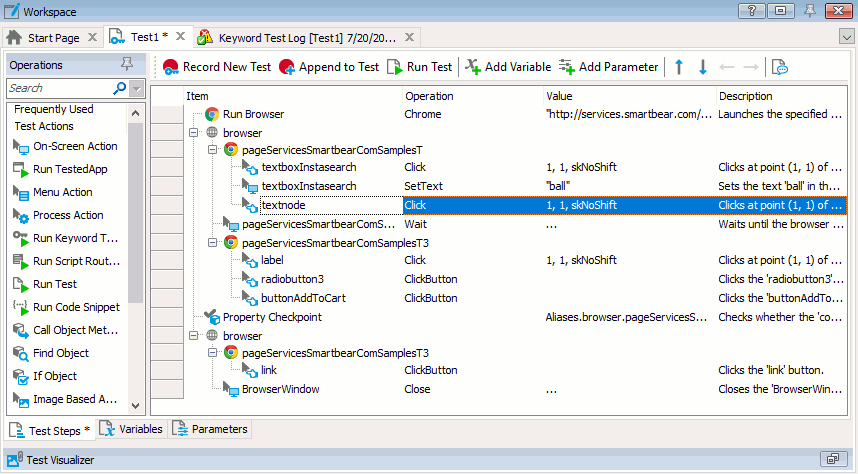Screen dimensions: 858x474
Task: Click the Record New Test button
Action: pyautogui.click(x=216, y=67)
